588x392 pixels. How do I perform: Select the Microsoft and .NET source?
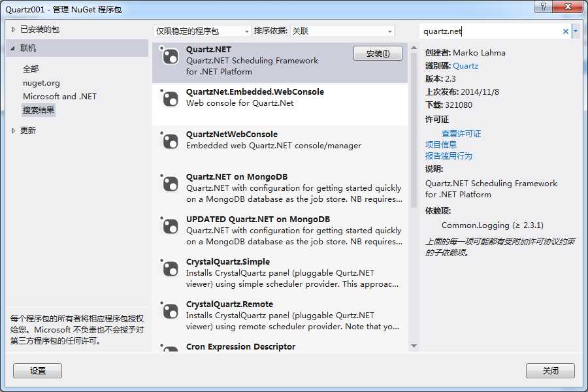(x=59, y=97)
